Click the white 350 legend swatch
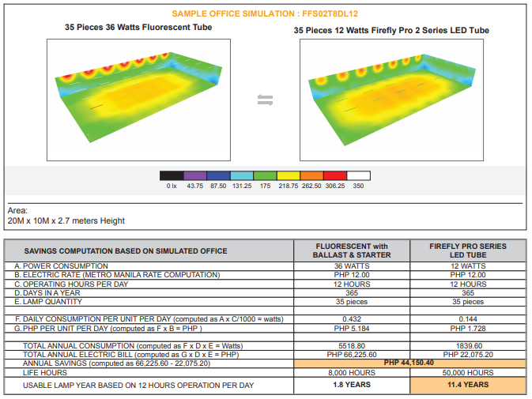 (359, 175)
